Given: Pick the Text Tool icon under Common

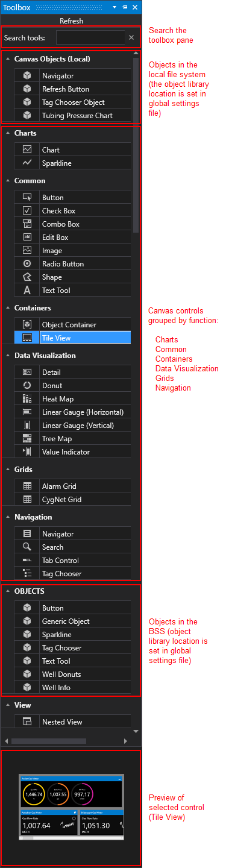Looking at the screenshot, I should (27, 291).
